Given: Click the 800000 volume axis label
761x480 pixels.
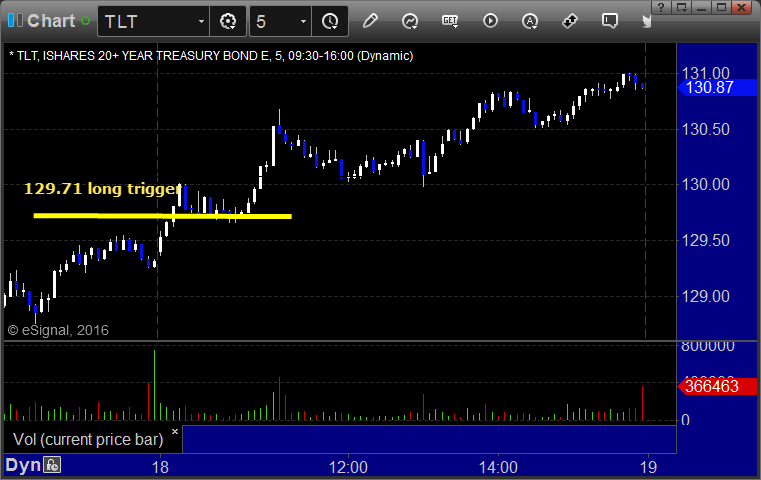Looking at the screenshot, I should 708,347.
